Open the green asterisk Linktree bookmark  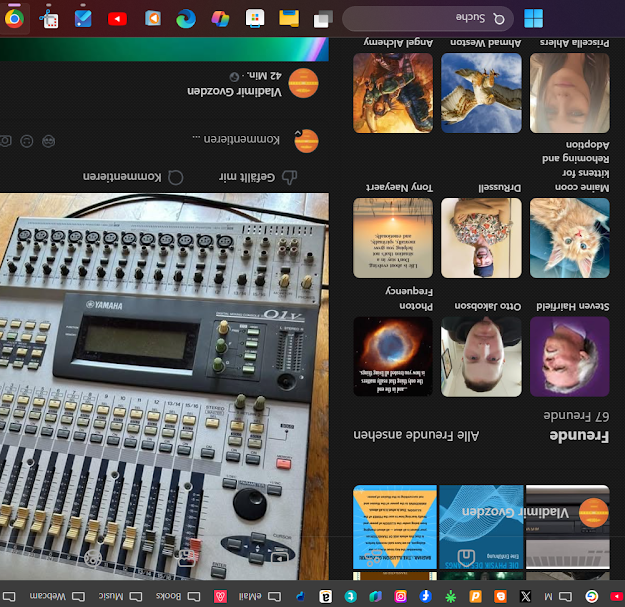point(450,596)
